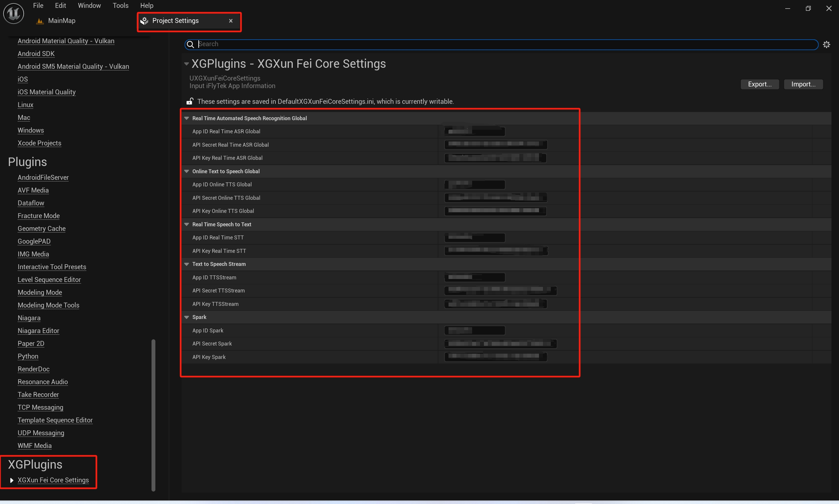The width and height of the screenshot is (839, 504).
Task: Click the MainMap level tab icon
Action: click(40, 21)
